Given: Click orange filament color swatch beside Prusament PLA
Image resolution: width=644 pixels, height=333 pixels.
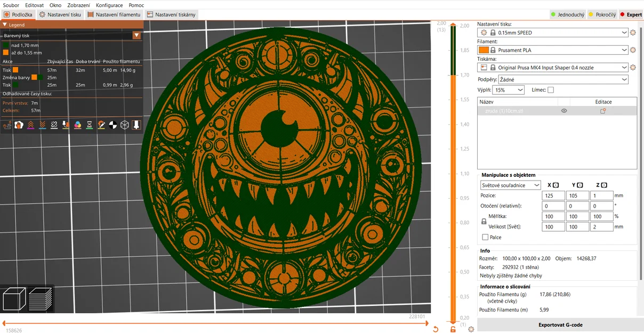Looking at the screenshot, I should pyautogui.click(x=484, y=50).
